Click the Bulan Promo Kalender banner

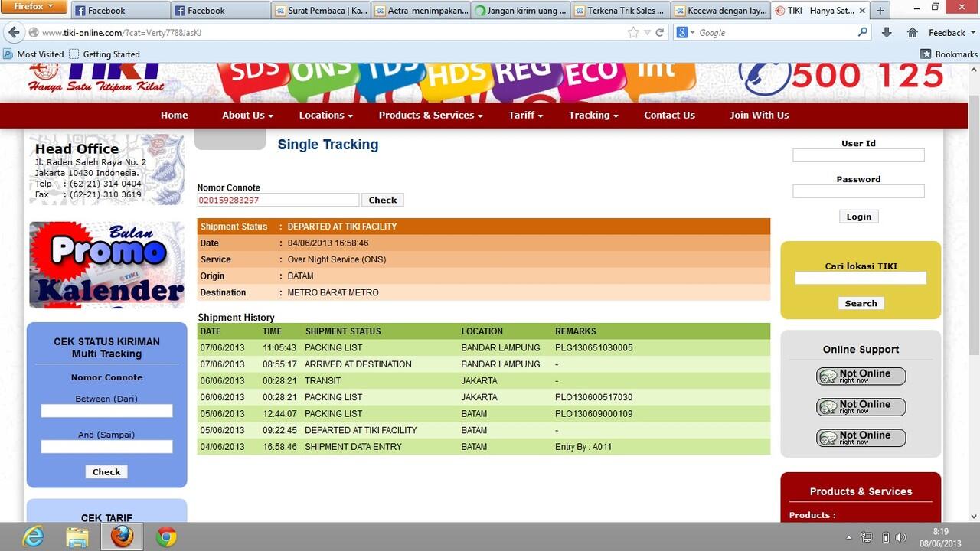click(106, 265)
